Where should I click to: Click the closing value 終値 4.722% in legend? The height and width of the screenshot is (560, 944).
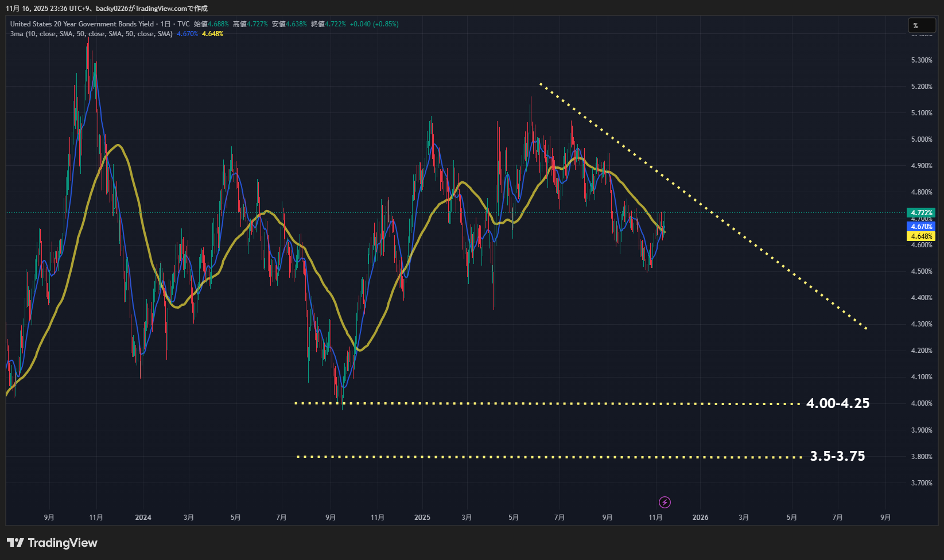328,24
